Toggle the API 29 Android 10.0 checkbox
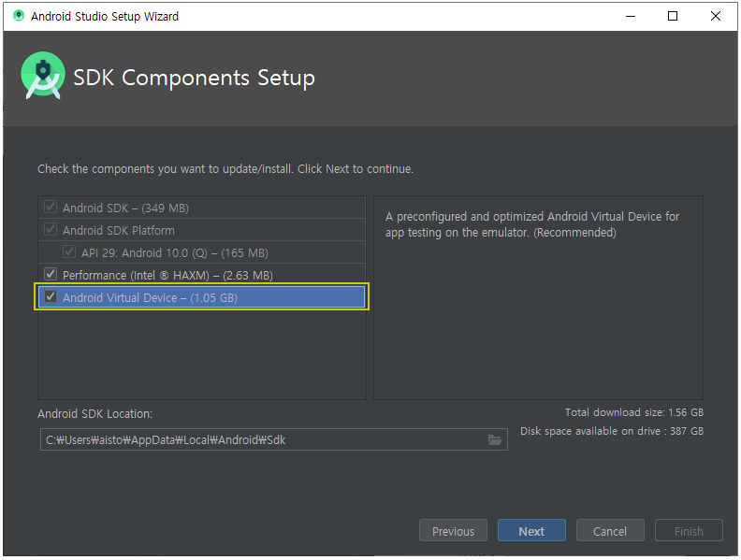The image size is (741, 560). (x=69, y=251)
